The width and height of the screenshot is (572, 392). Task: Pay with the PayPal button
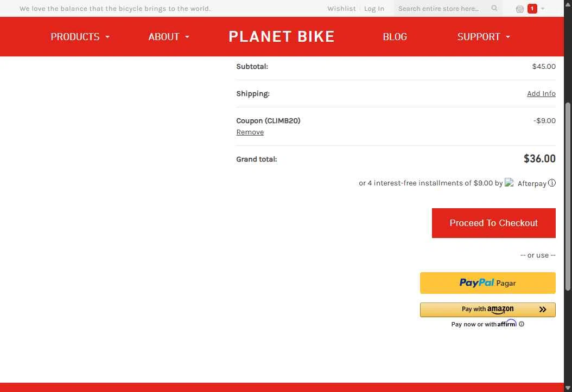[x=488, y=283]
